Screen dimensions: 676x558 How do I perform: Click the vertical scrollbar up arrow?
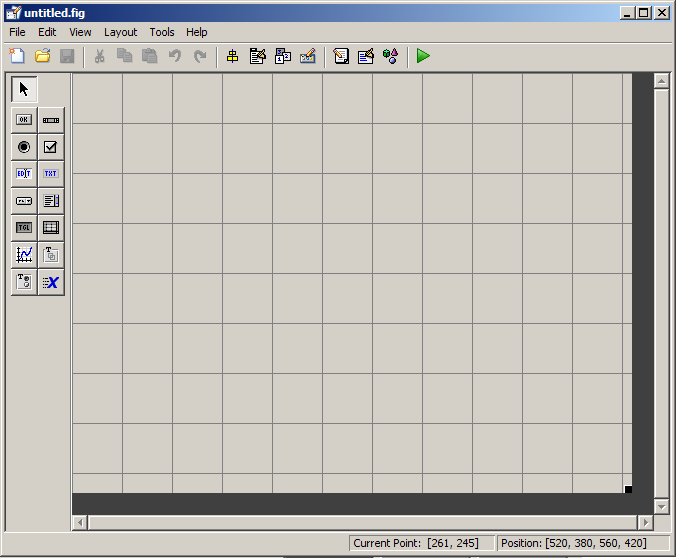(x=661, y=81)
